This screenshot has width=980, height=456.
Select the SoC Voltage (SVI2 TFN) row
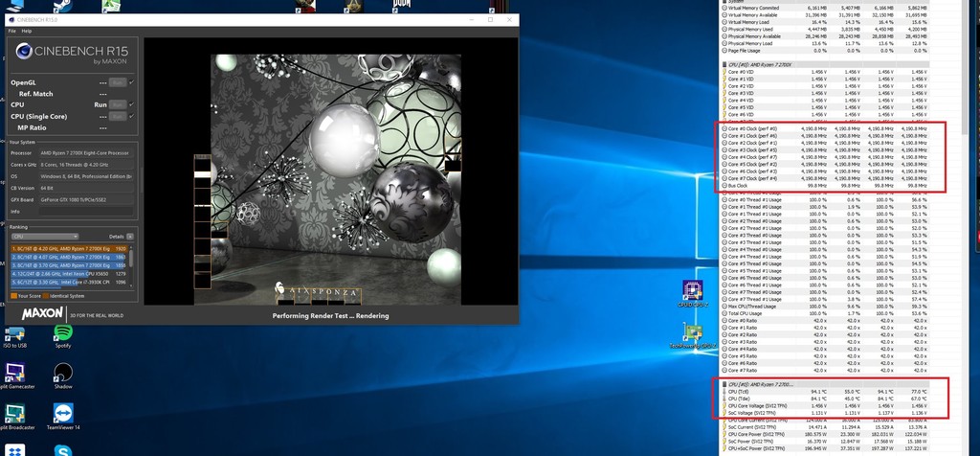(x=825, y=413)
